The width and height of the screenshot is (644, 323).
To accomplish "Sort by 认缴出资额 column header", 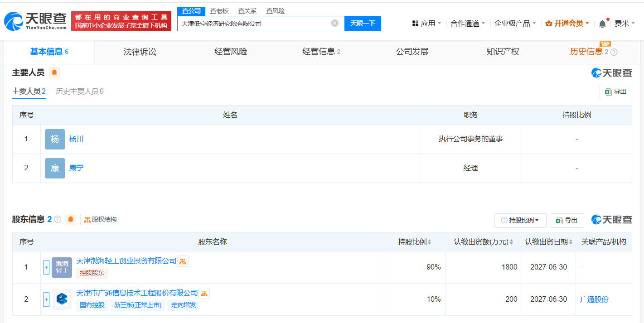I will (x=483, y=242).
